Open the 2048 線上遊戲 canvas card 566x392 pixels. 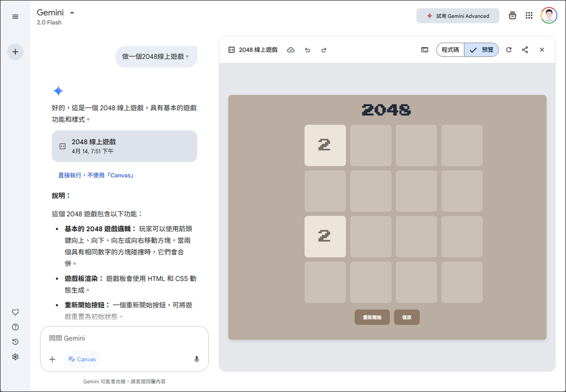(x=124, y=146)
